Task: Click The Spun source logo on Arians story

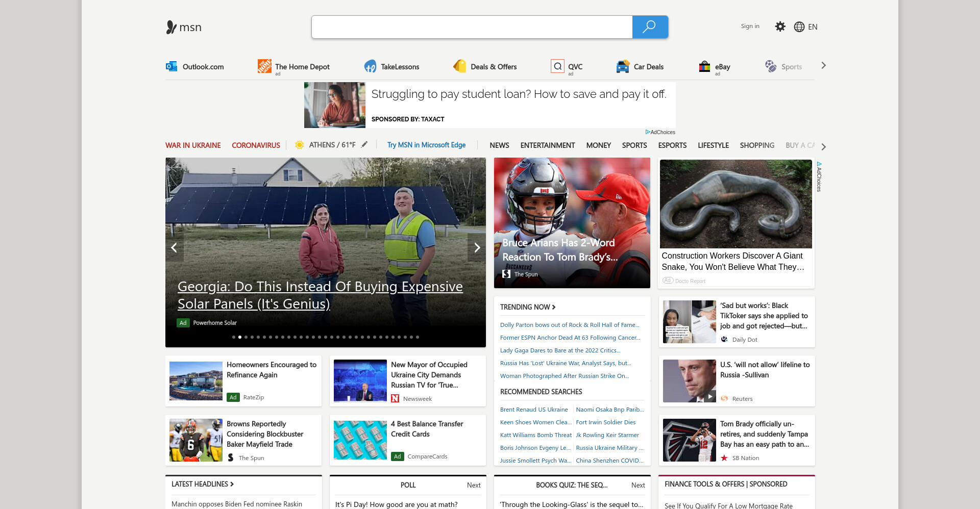Action: coord(506,274)
